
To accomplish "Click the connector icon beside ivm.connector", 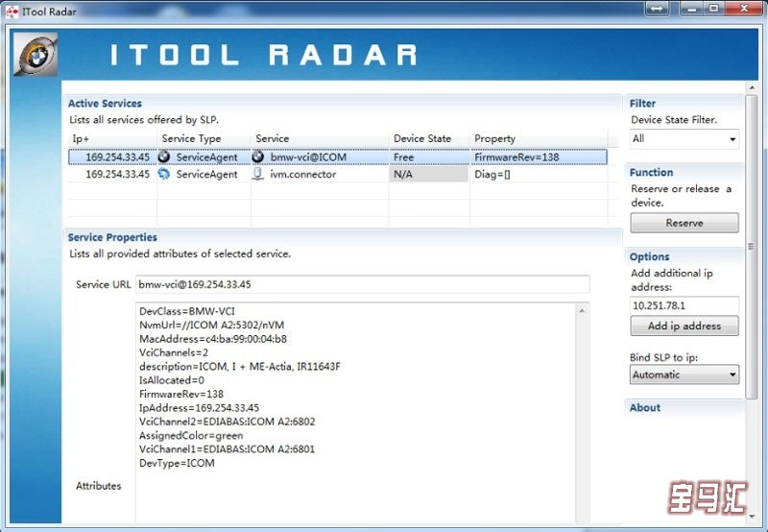I will click(257, 174).
